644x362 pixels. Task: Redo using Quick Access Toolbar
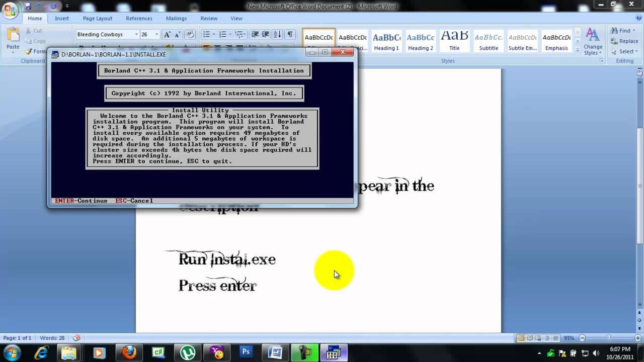click(x=54, y=6)
